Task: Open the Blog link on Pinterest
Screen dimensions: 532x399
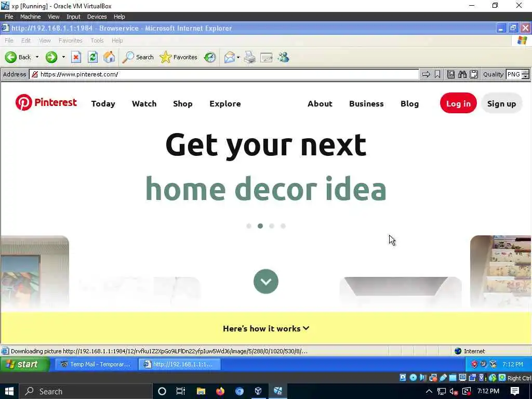Action: click(x=409, y=103)
